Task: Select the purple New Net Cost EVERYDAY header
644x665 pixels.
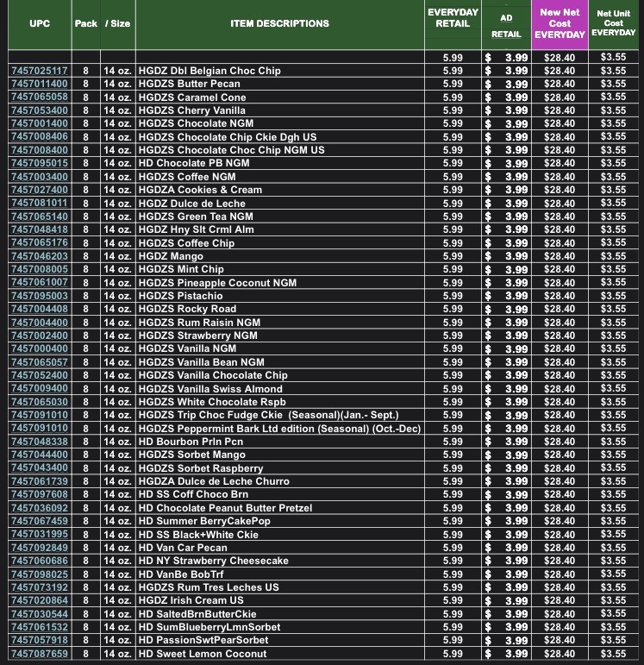Action: [560, 24]
